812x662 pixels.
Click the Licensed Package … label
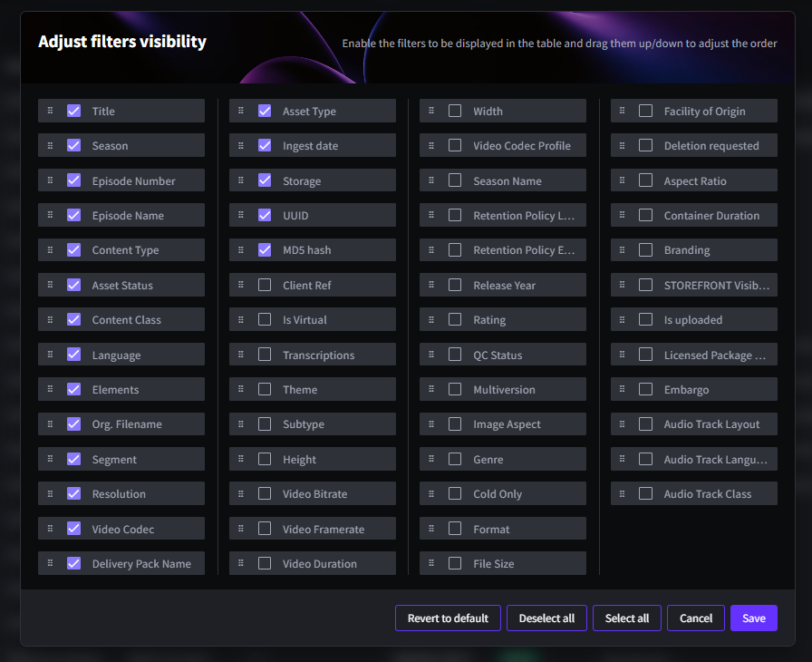[715, 355]
